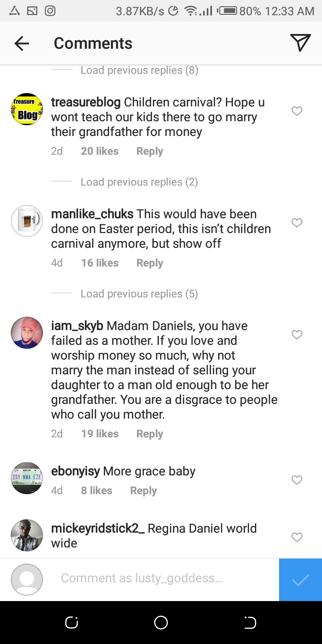The width and height of the screenshot is (322, 644).
Task: Like ebonyisy's comment heart
Action: tap(297, 480)
